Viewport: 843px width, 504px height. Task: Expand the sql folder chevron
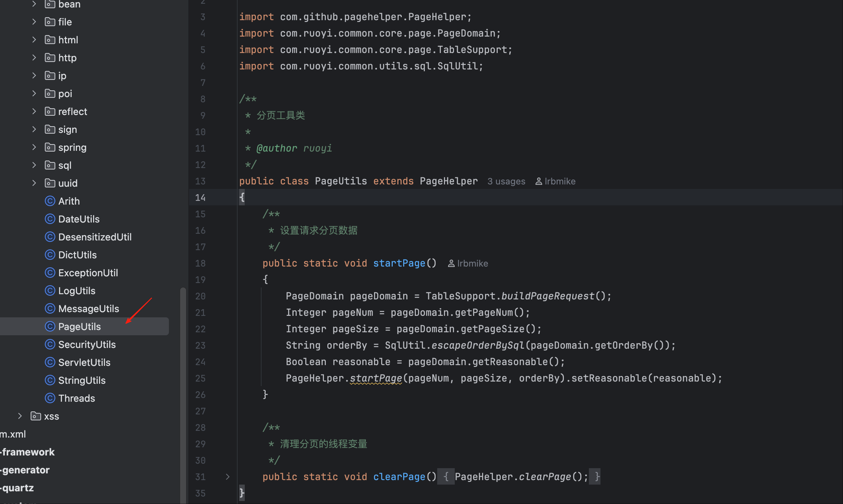[x=34, y=165]
